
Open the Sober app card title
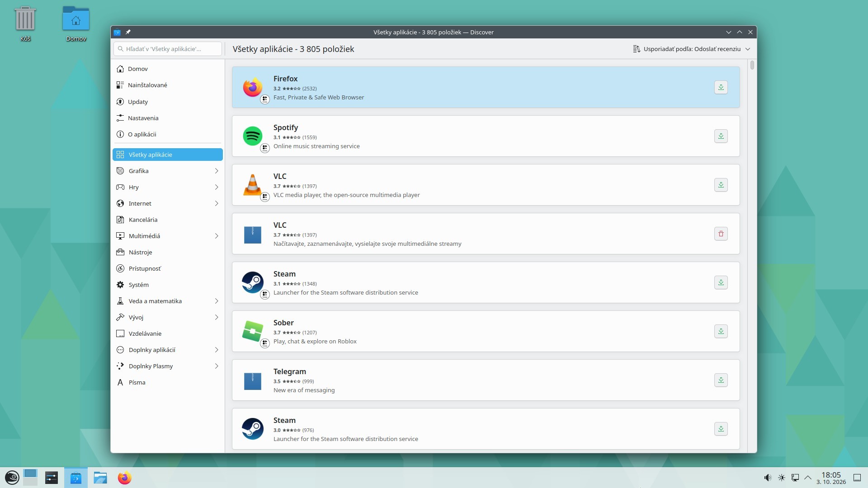[283, 323]
